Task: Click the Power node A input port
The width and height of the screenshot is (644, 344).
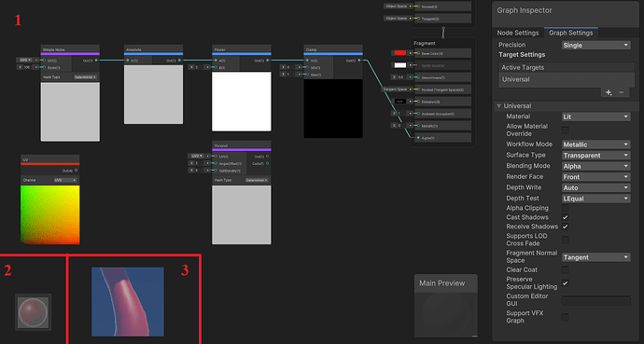Action: coord(216,61)
